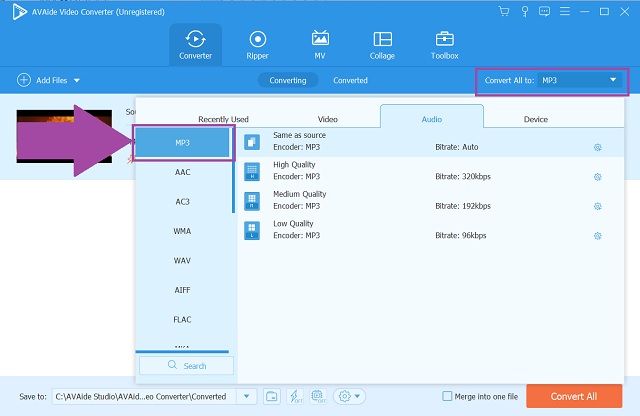Choose AIFF in the format list
The image size is (640, 416).
(182, 290)
